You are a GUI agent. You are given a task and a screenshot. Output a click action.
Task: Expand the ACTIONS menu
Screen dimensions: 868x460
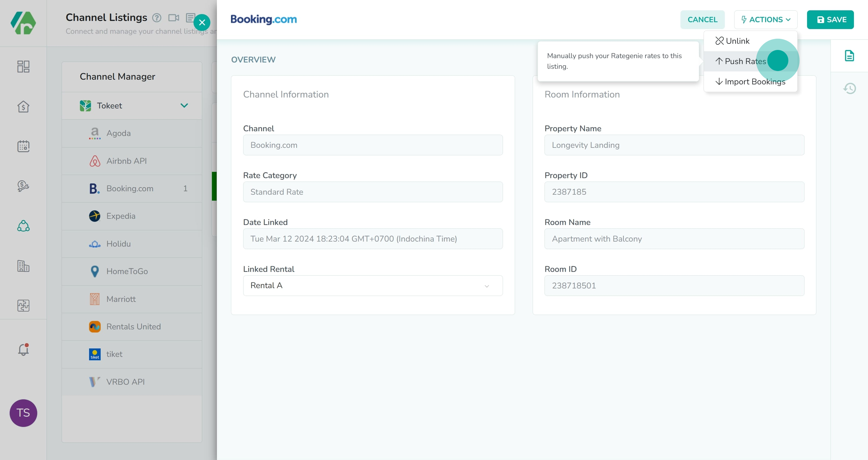(765, 19)
